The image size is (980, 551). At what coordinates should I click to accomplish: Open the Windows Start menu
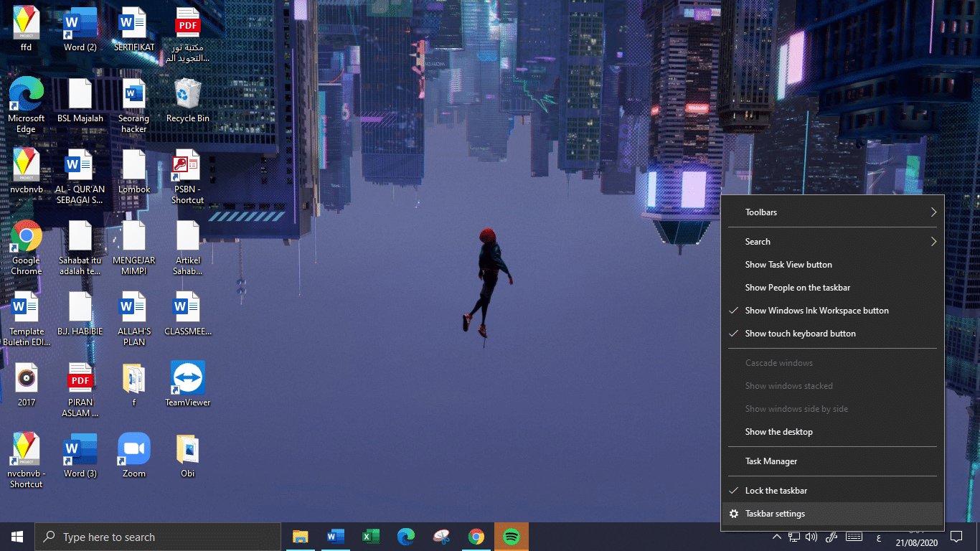click(17, 537)
